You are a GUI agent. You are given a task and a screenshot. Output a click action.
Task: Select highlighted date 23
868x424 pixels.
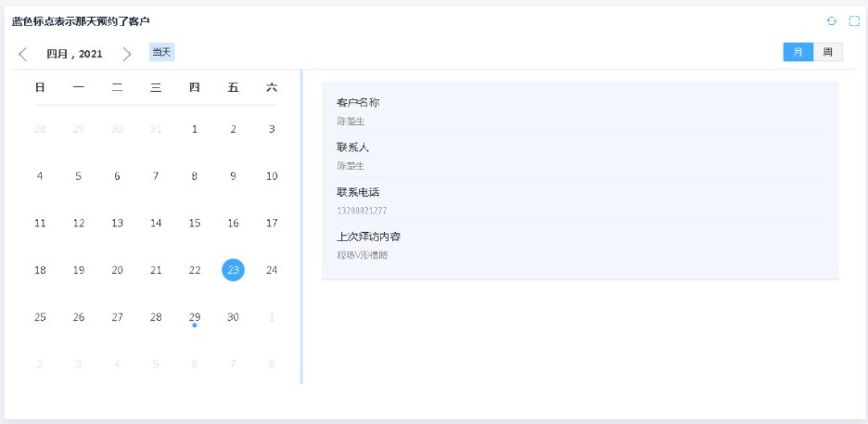click(233, 270)
